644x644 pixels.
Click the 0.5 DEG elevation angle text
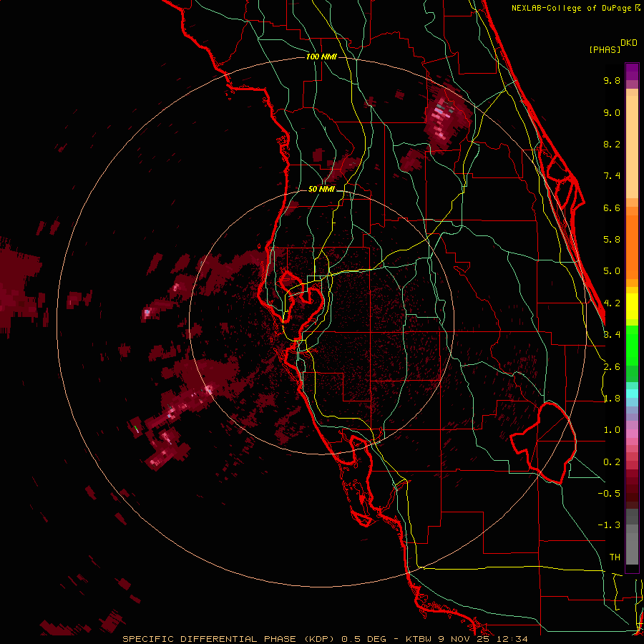click(364, 639)
